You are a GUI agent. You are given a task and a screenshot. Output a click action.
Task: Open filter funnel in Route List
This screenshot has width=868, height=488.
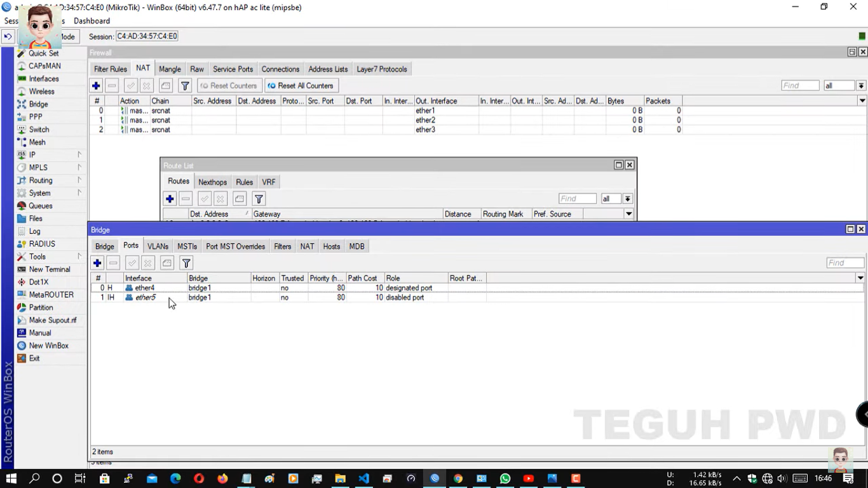pos(259,199)
